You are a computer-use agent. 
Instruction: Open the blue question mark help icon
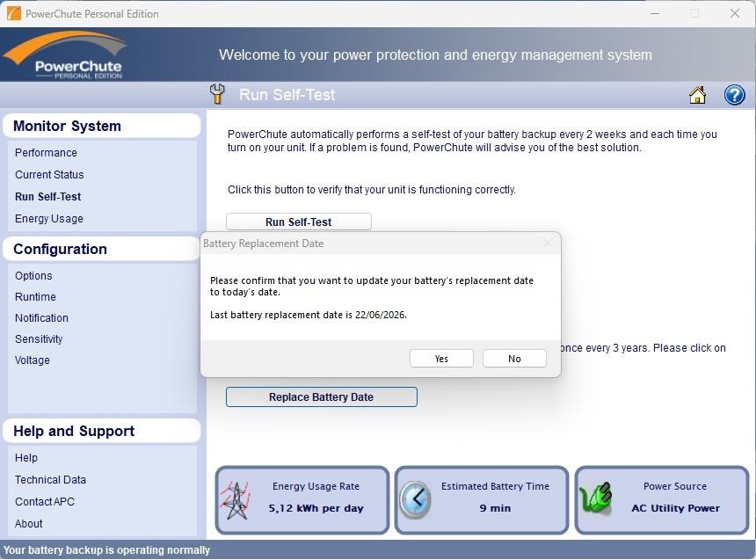click(734, 95)
